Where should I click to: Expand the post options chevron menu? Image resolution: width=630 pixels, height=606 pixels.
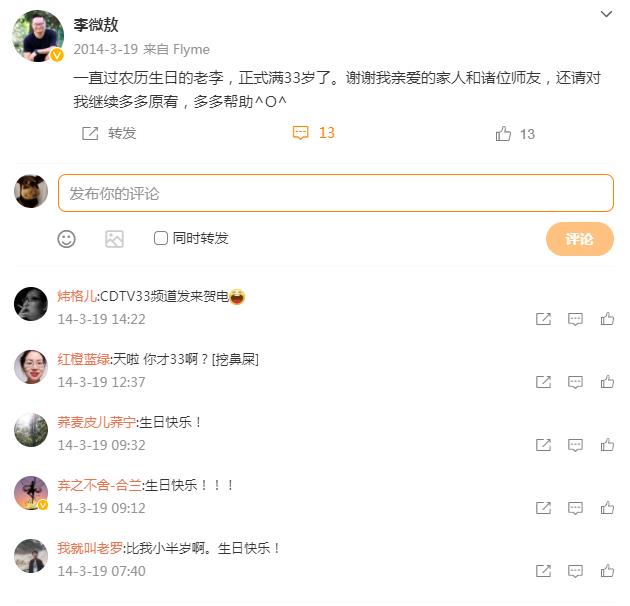pos(606,15)
